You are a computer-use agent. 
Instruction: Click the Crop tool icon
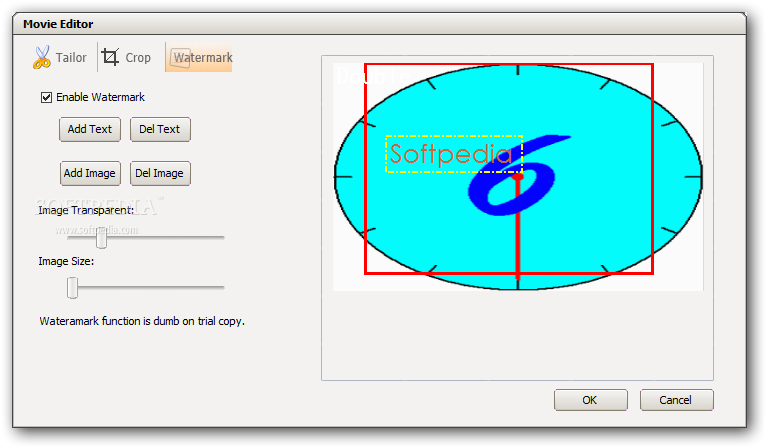[110, 57]
